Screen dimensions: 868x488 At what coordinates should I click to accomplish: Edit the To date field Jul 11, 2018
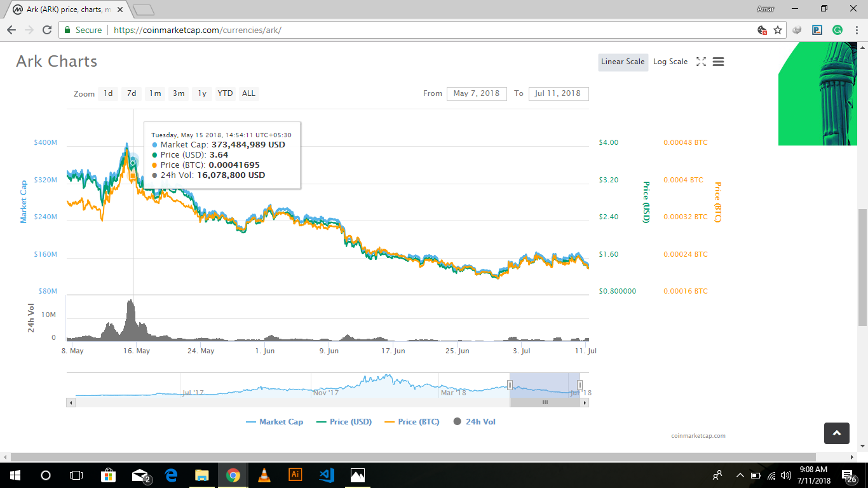[x=558, y=93]
